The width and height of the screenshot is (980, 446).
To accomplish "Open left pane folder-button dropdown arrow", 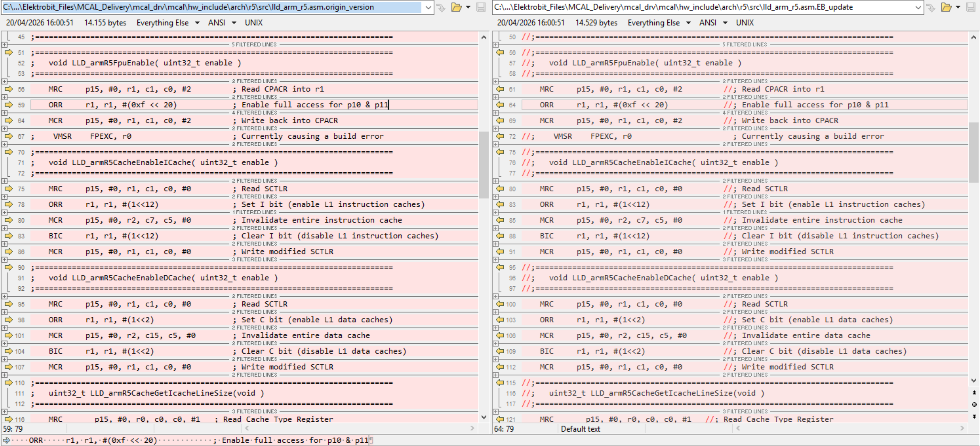I will pyautogui.click(x=468, y=7).
